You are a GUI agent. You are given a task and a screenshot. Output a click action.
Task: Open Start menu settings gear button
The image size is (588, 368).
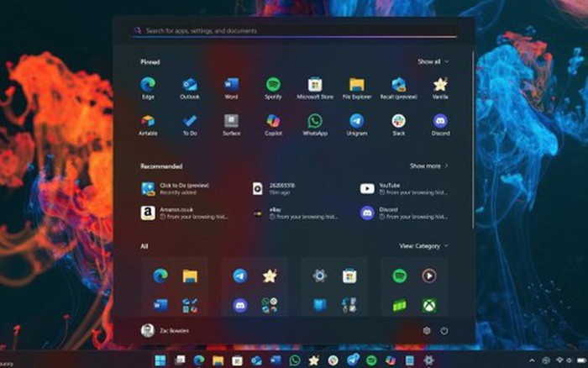click(x=427, y=331)
